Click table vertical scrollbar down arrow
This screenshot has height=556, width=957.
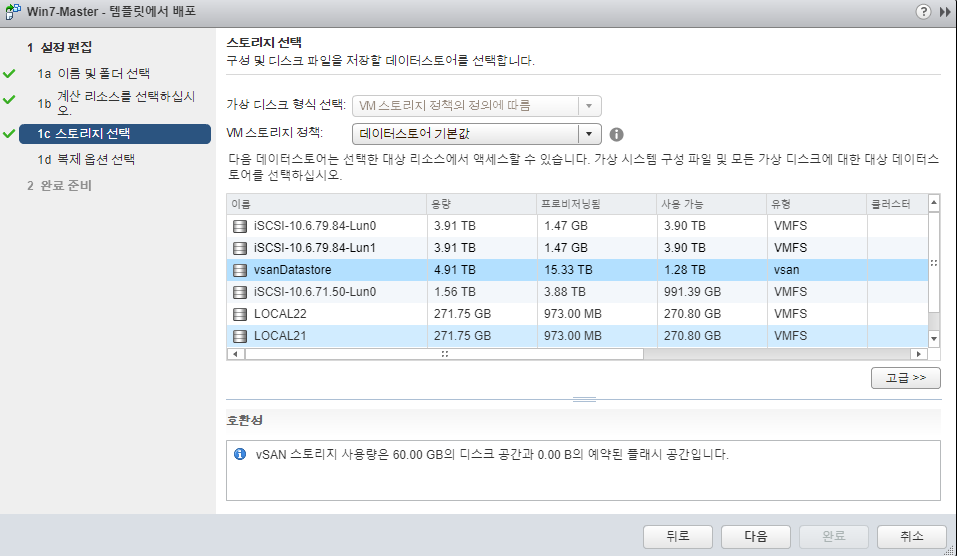click(x=934, y=338)
